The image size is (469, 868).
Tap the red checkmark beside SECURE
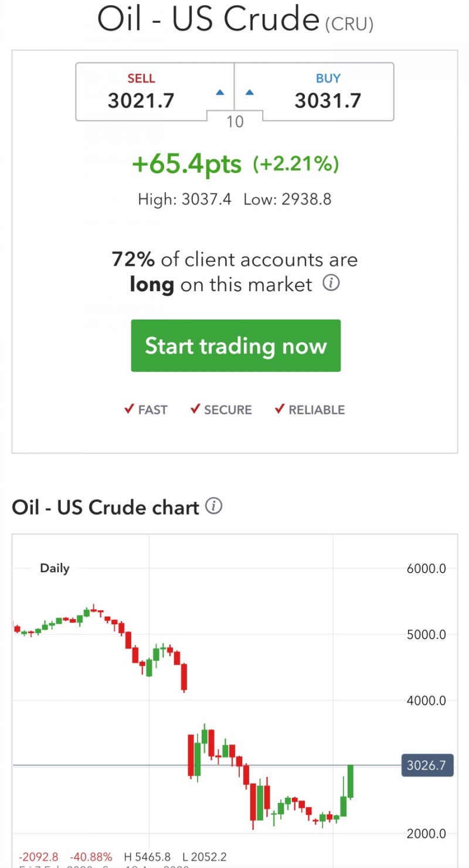coord(196,409)
